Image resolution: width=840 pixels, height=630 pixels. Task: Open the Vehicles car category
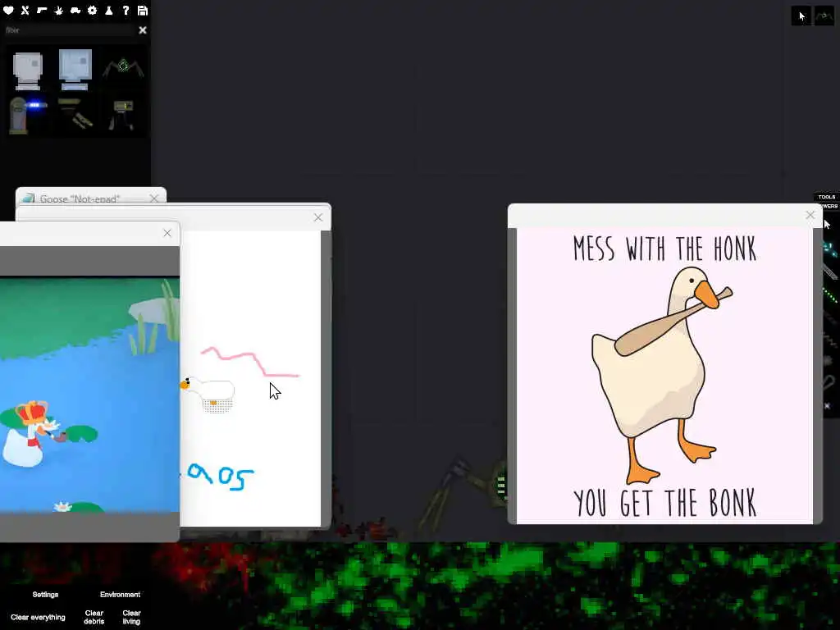tap(75, 10)
